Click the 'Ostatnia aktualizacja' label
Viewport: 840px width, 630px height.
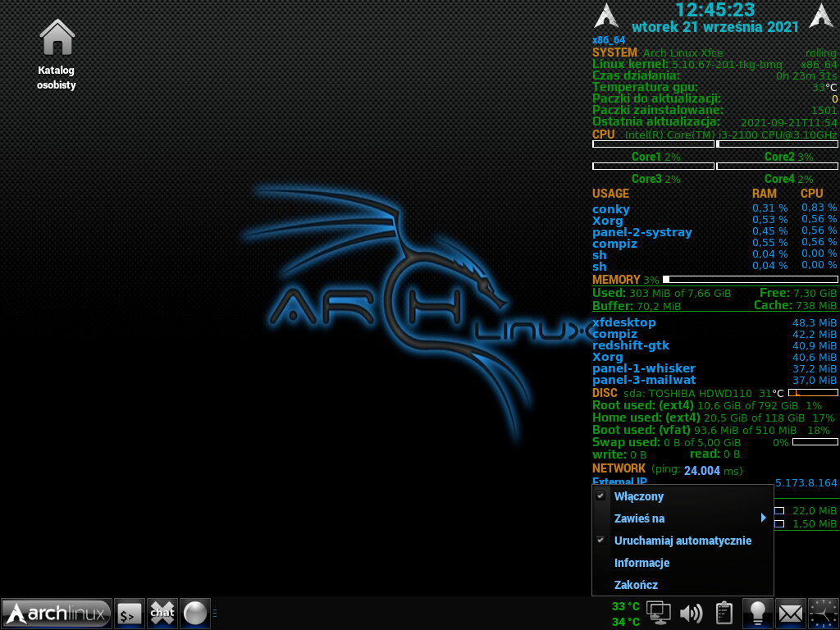tap(655, 121)
